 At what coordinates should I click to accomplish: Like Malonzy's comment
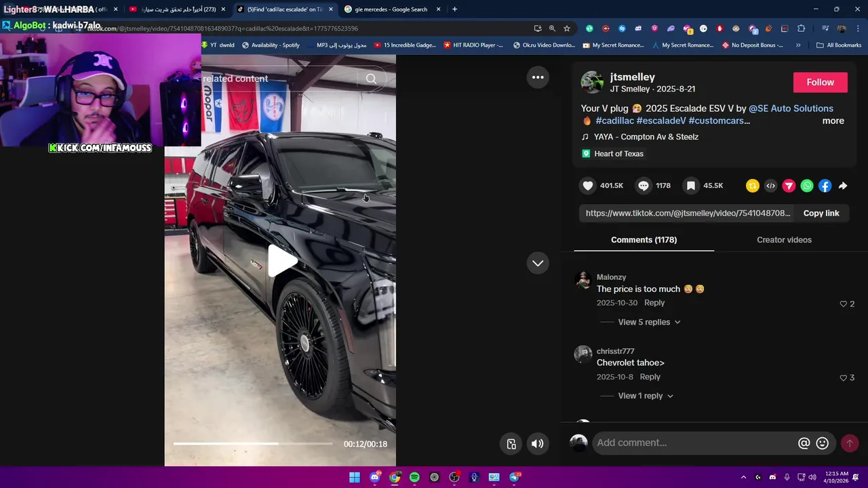click(844, 304)
